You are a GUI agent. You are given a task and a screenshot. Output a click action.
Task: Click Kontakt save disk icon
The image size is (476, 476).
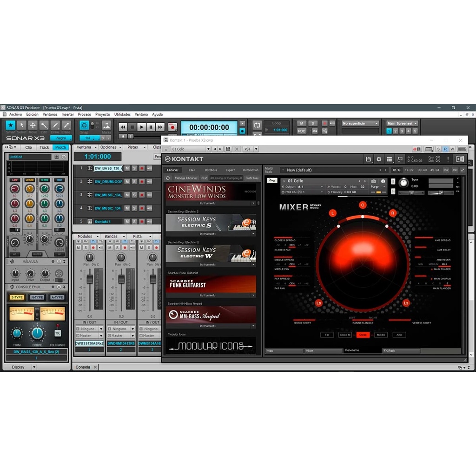pyautogui.click(x=368, y=159)
